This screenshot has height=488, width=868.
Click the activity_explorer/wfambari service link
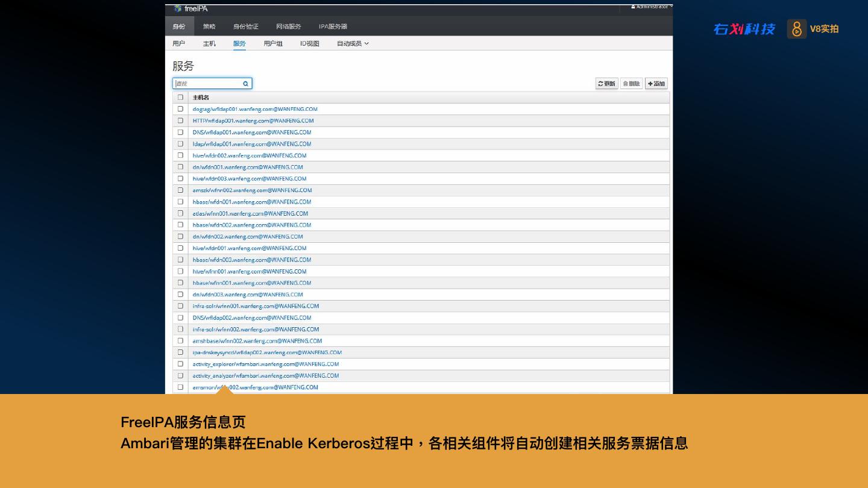pyautogui.click(x=266, y=364)
